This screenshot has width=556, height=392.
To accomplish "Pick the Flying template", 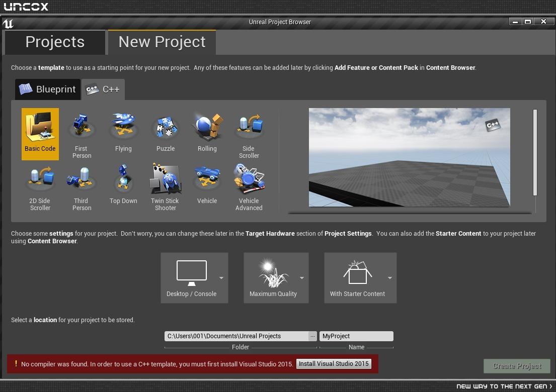I will [x=123, y=134].
